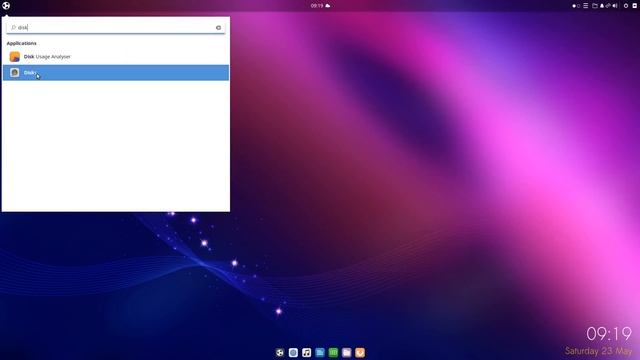
Task: Open the green spreadsheet dock icon
Action: tap(333, 352)
